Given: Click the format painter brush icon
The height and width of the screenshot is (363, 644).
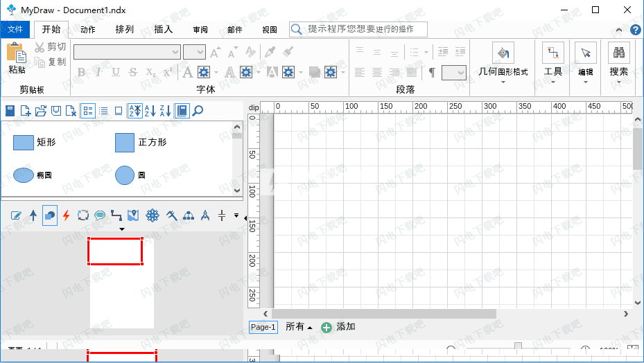Looking at the screenshot, I should click(288, 52).
